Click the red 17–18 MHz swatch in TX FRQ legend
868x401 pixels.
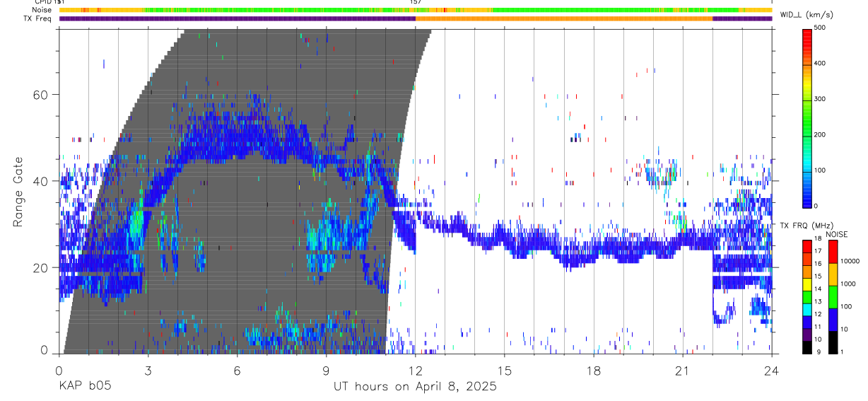(x=807, y=247)
